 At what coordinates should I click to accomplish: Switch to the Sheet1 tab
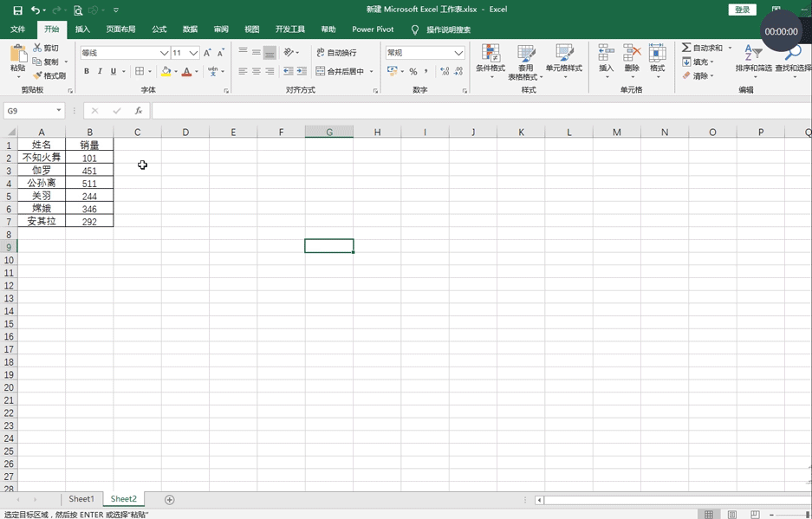pos(81,499)
